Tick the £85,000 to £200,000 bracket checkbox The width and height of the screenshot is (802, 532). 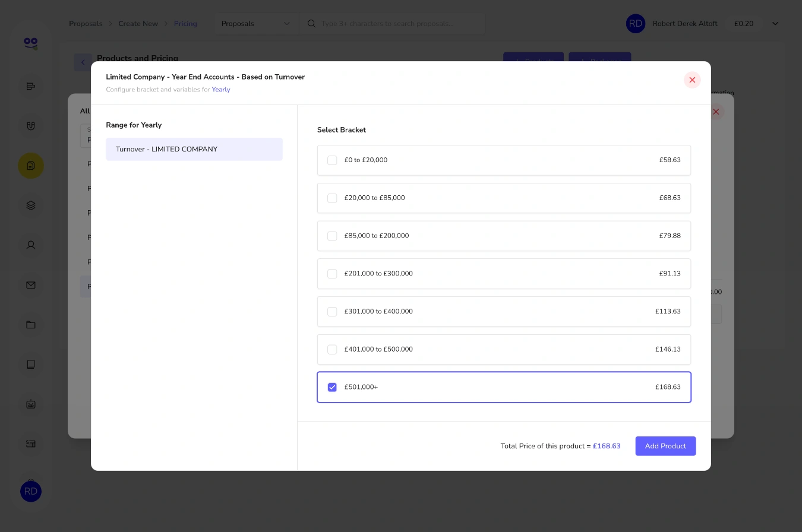332,236
